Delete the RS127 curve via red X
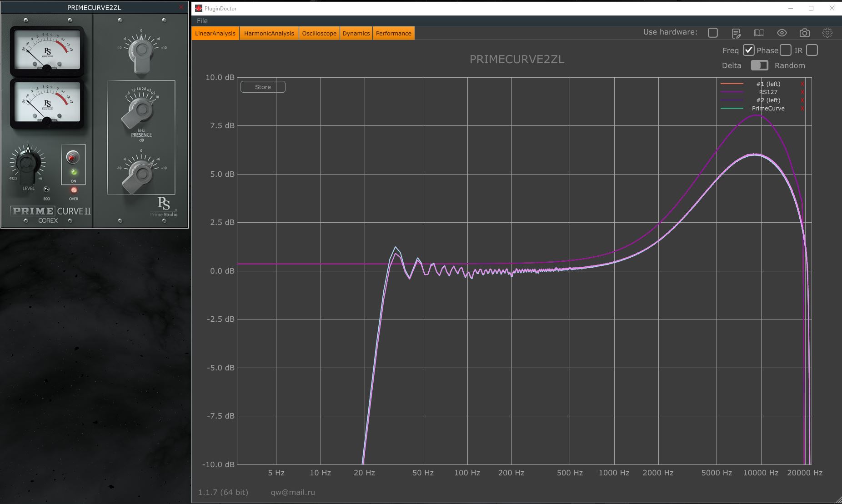 pyautogui.click(x=802, y=92)
